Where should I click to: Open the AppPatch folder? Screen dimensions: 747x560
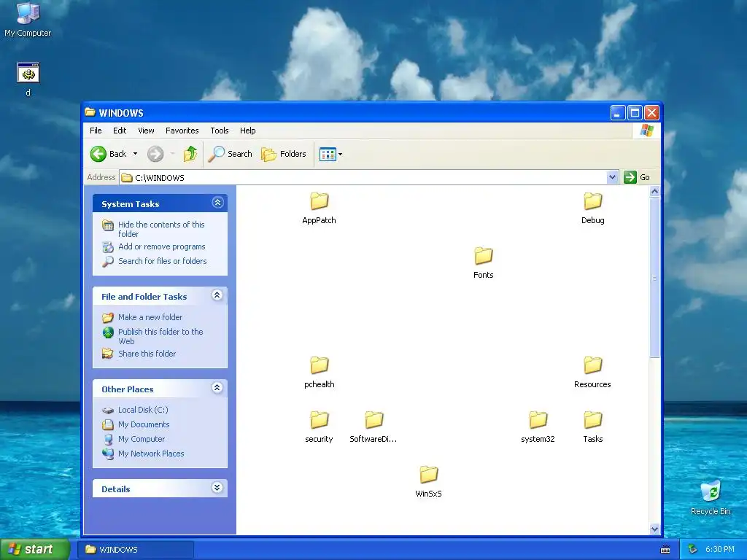[x=320, y=208]
